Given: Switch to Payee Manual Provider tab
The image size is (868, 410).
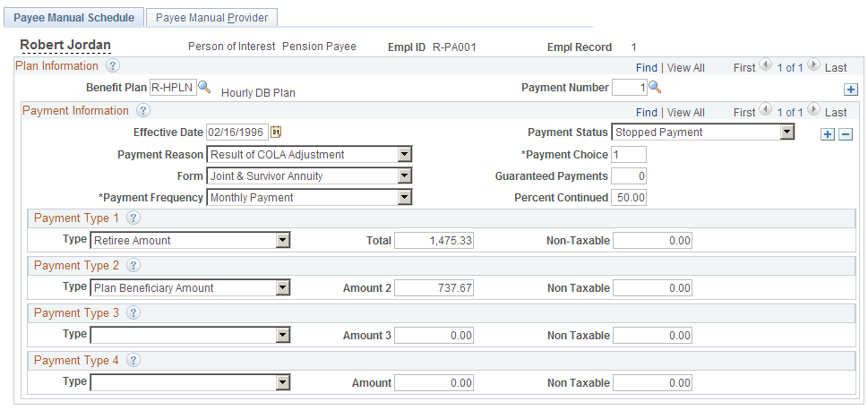Looking at the screenshot, I should pos(211,18).
